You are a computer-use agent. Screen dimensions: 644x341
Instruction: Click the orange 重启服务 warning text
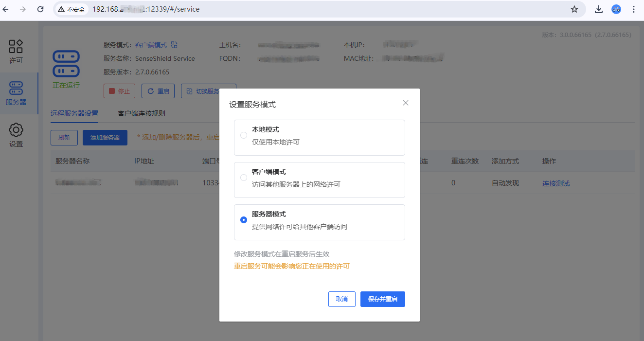pos(292,267)
